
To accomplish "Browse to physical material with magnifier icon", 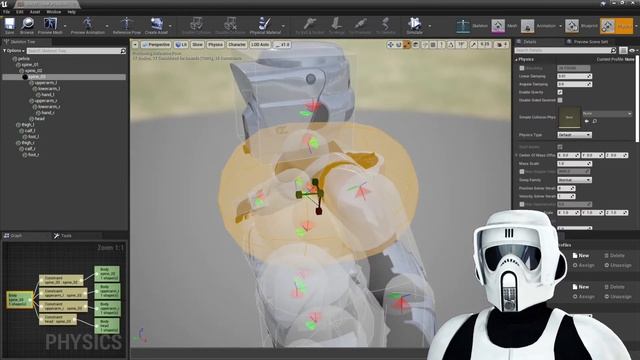I will pos(595,121).
